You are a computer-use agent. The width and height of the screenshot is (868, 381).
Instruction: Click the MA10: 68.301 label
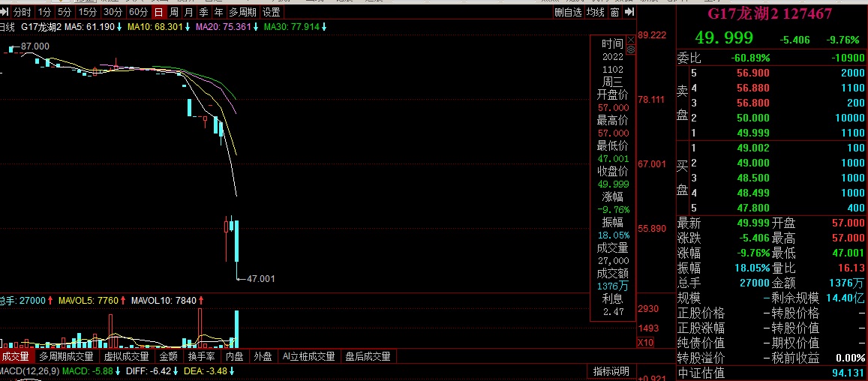pos(155,26)
